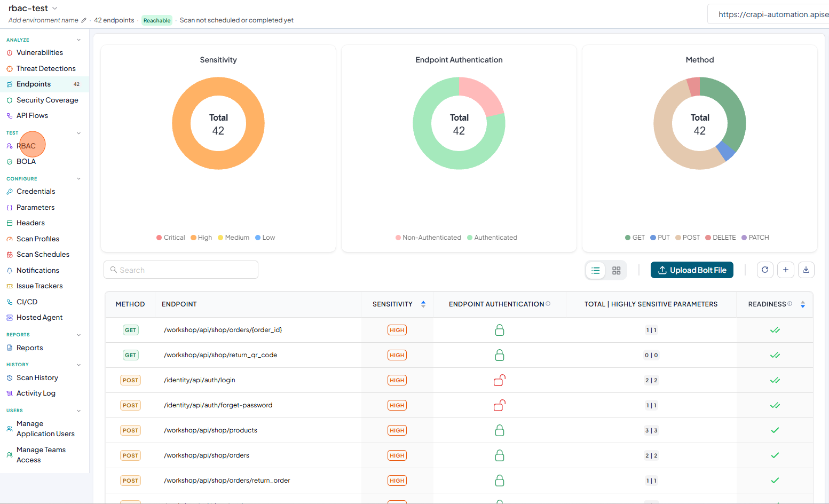Click the Scan Schedules calendar icon
The width and height of the screenshot is (829, 504).
click(x=10, y=255)
